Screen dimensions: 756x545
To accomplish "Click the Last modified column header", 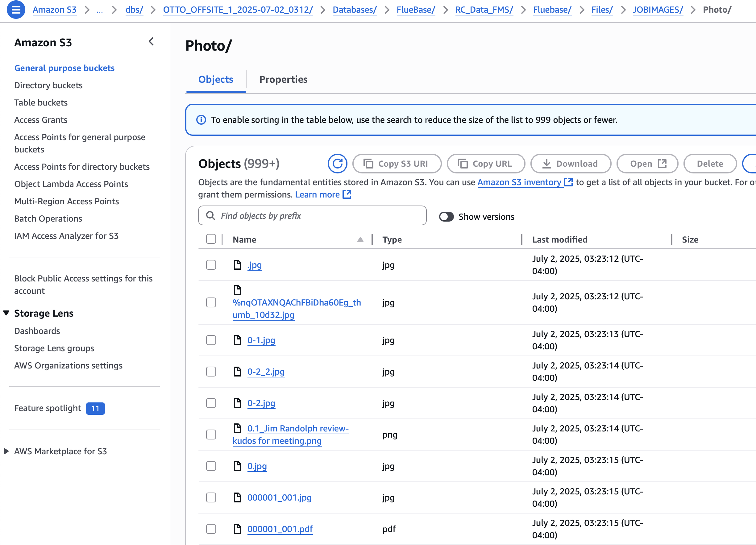I will [560, 239].
